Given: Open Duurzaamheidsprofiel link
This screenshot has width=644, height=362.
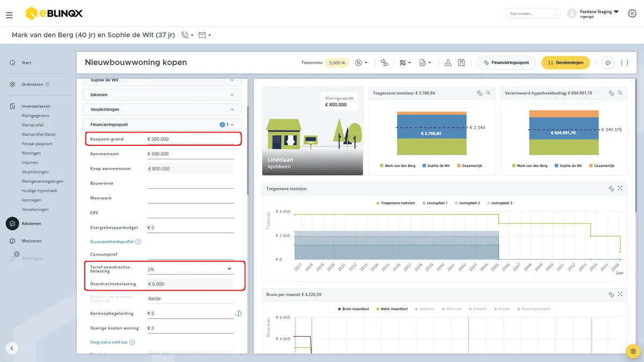Looking at the screenshot, I should click(x=115, y=242).
